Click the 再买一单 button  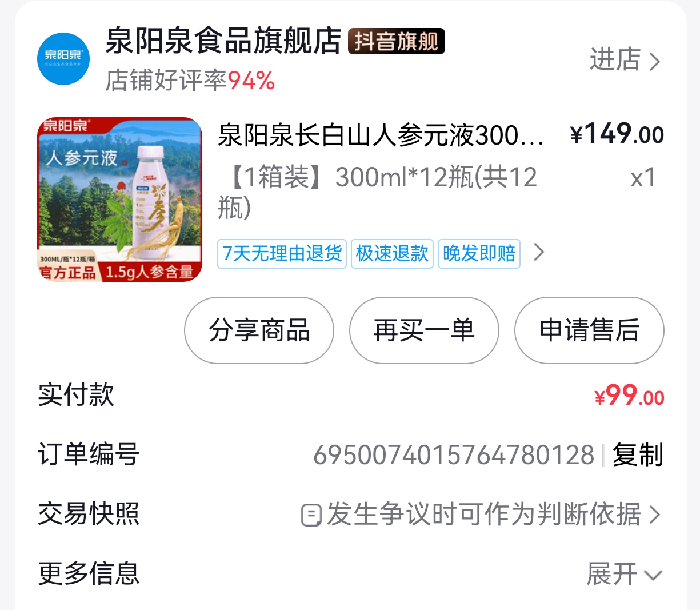pyautogui.click(x=424, y=330)
